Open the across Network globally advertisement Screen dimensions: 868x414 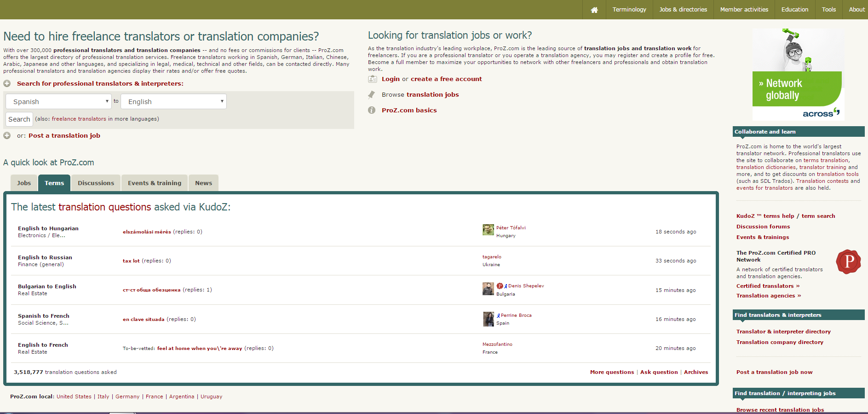pyautogui.click(x=798, y=75)
